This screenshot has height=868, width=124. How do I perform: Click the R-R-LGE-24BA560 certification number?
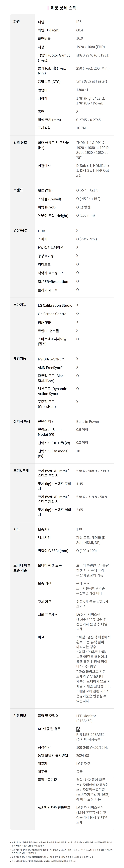click(x=90, y=734)
